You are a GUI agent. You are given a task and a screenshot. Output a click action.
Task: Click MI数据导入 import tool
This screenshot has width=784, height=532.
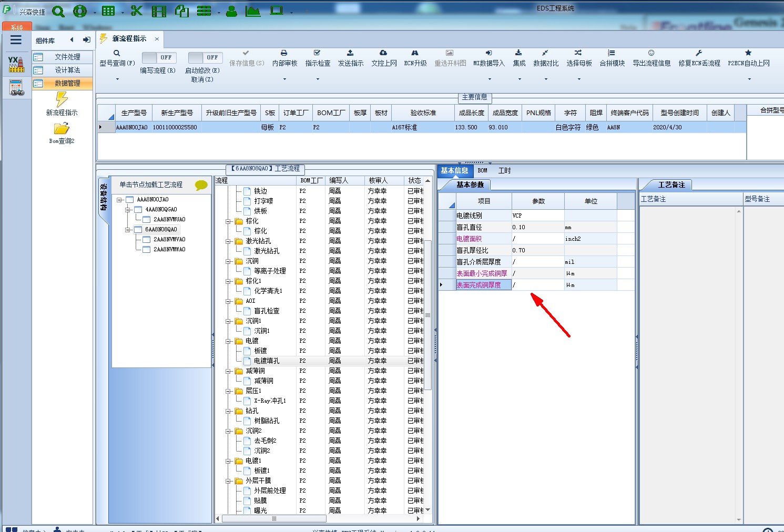(488, 58)
